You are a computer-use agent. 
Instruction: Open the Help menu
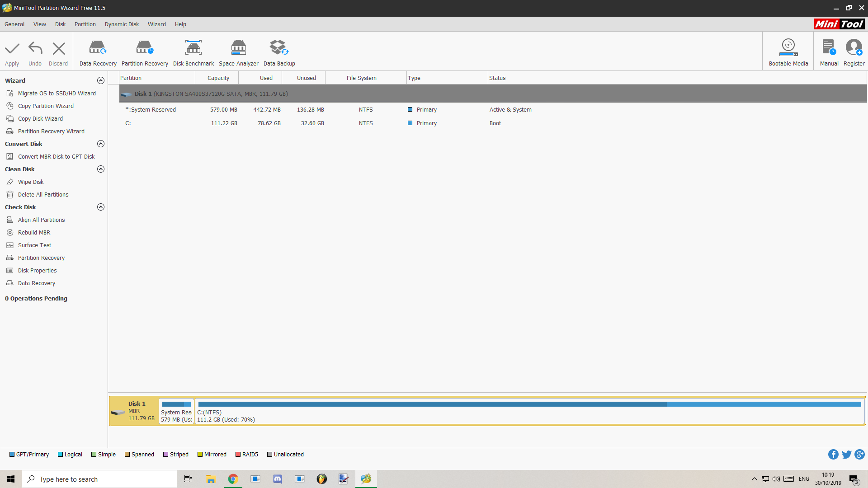tap(180, 24)
